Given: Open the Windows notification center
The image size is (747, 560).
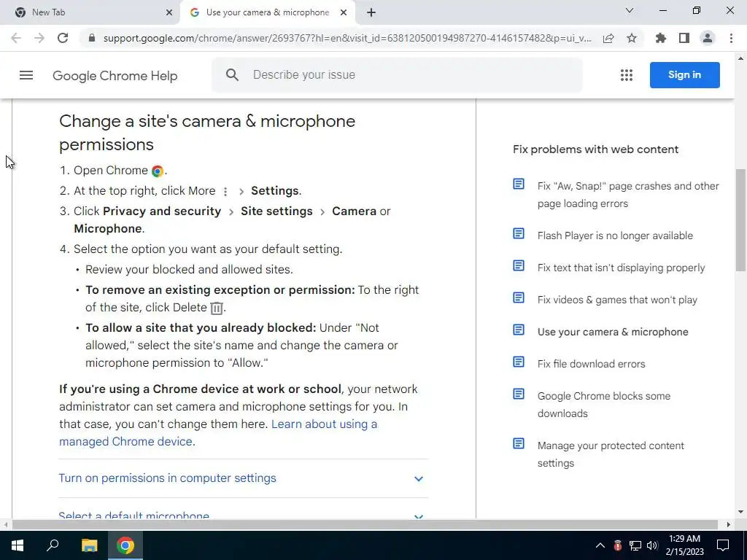Looking at the screenshot, I should tap(723, 545).
